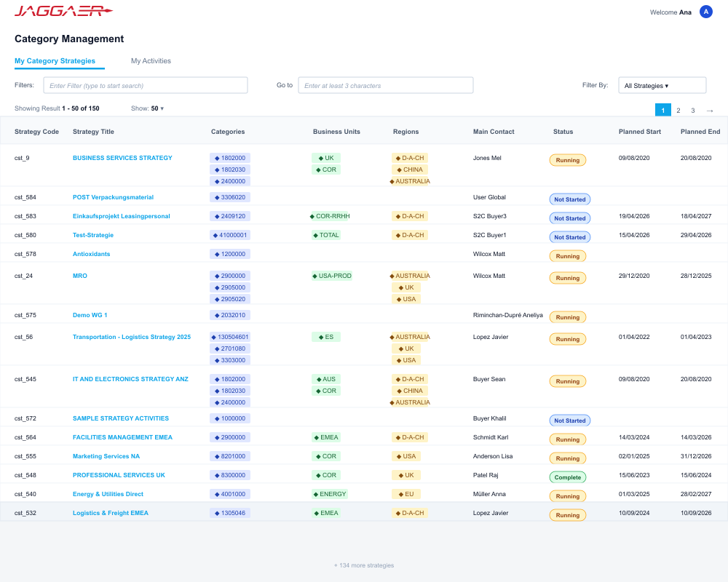Image resolution: width=728 pixels, height=582 pixels.
Task: Focus the Filters search field
Action: [x=146, y=85]
